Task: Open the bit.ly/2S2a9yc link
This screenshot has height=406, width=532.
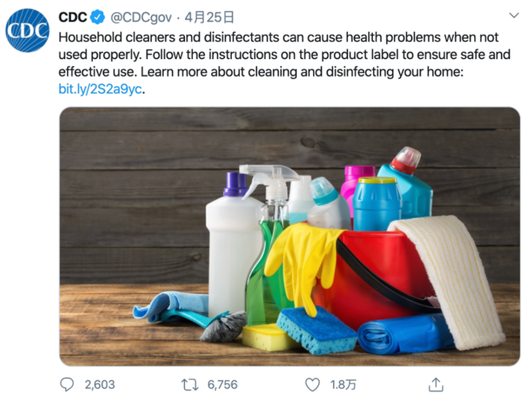Action: pos(100,89)
